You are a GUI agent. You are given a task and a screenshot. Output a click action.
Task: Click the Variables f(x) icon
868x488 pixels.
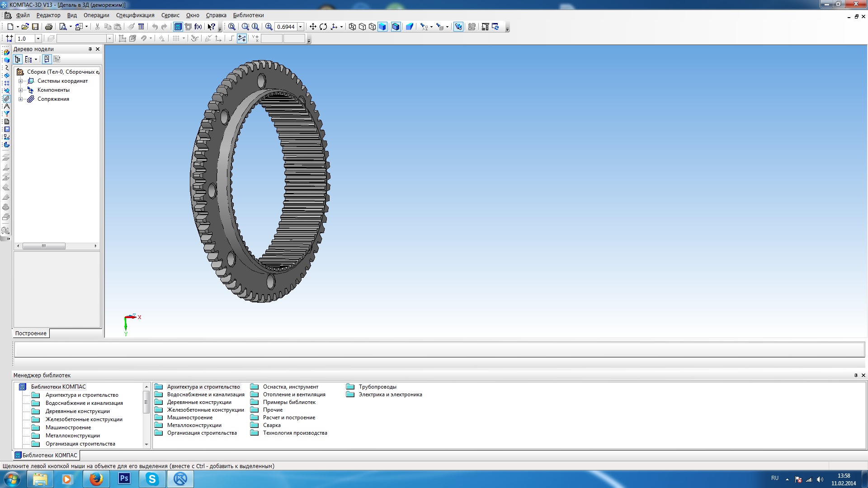point(198,27)
